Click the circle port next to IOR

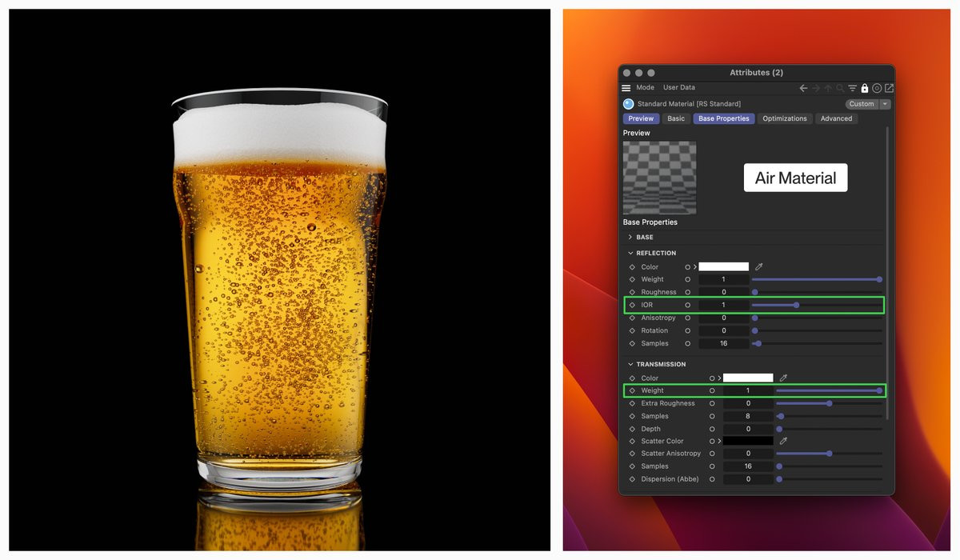(687, 305)
